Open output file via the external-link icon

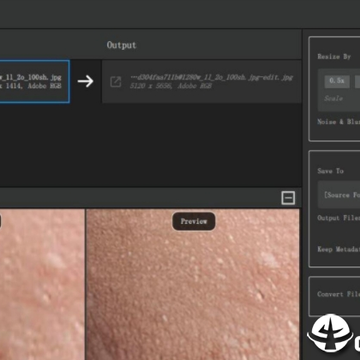click(x=115, y=82)
